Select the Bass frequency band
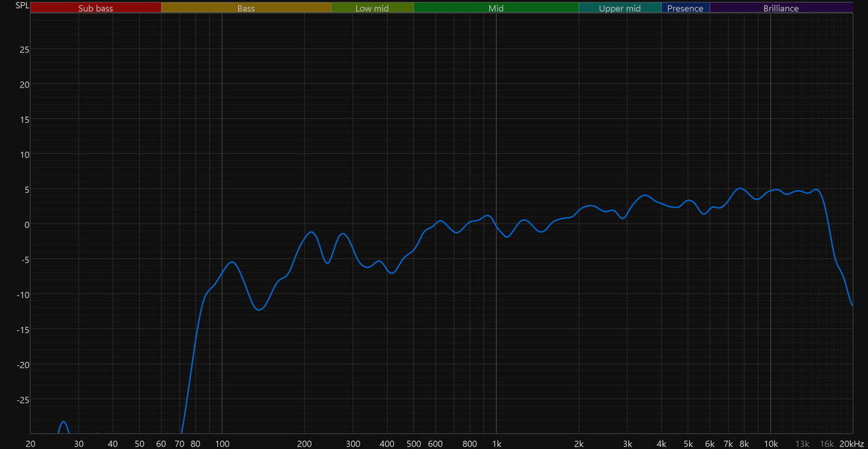 tap(246, 7)
